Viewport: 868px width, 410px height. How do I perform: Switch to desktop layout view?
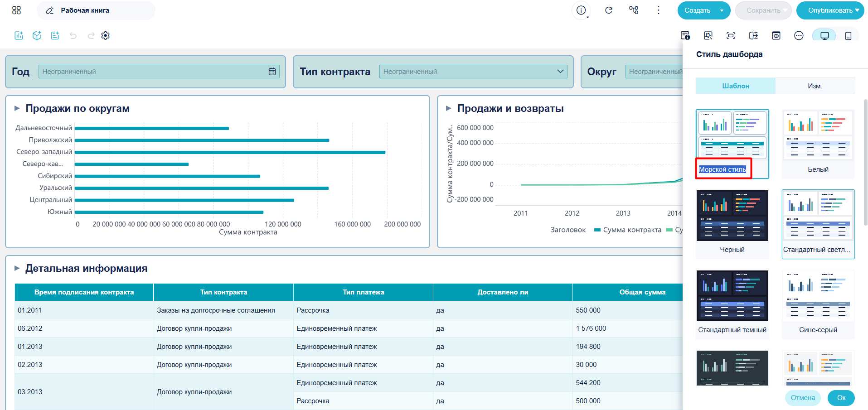(x=824, y=35)
